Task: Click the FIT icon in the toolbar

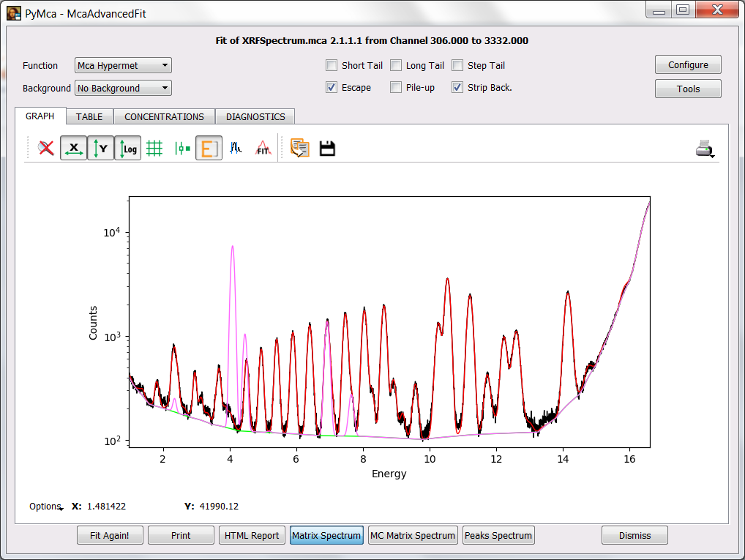Action: 263,149
